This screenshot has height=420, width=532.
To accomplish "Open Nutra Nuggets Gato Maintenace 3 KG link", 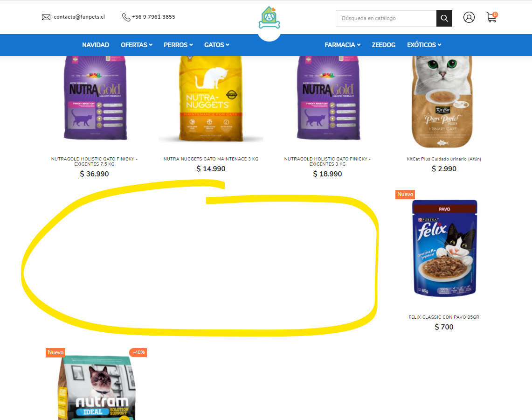I will tap(211, 159).
